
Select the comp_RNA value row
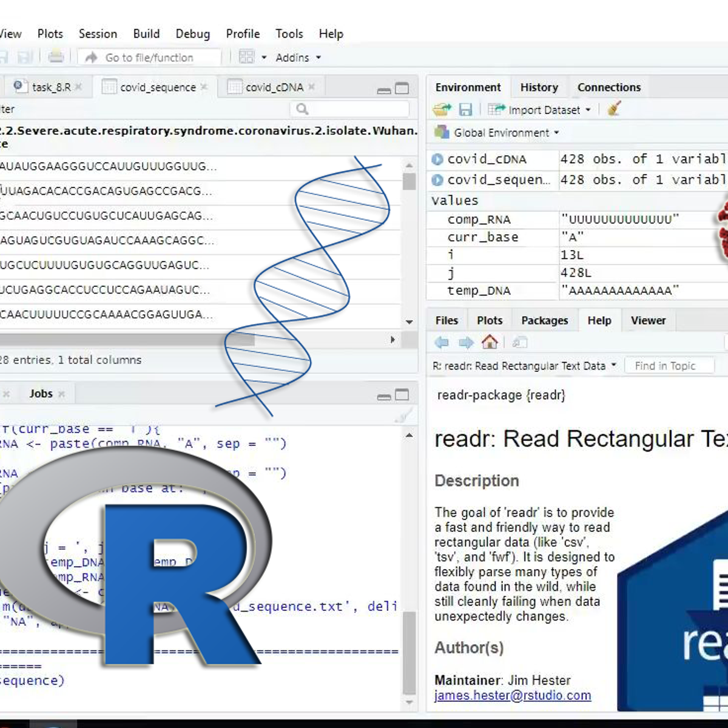(578, 219)
